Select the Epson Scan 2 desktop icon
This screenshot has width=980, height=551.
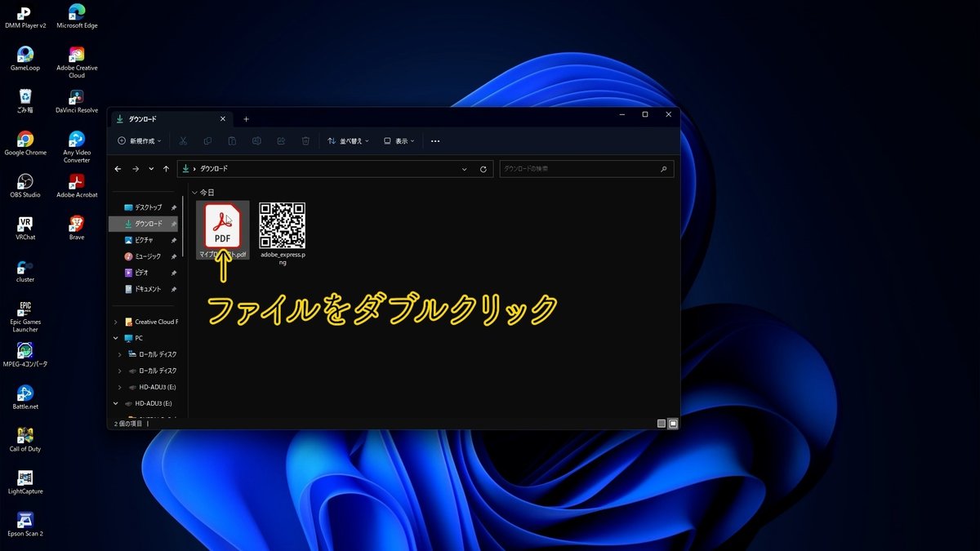coord(25,525)
